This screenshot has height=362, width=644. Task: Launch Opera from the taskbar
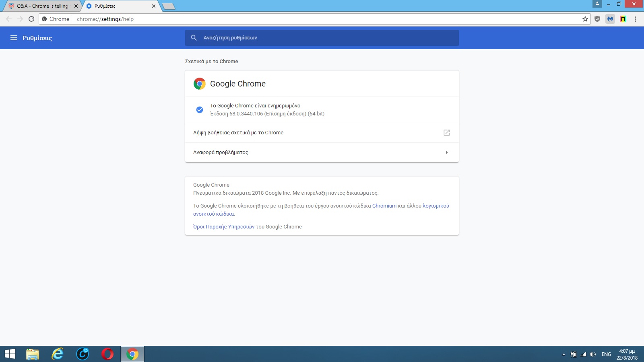[x=107, y=354]
